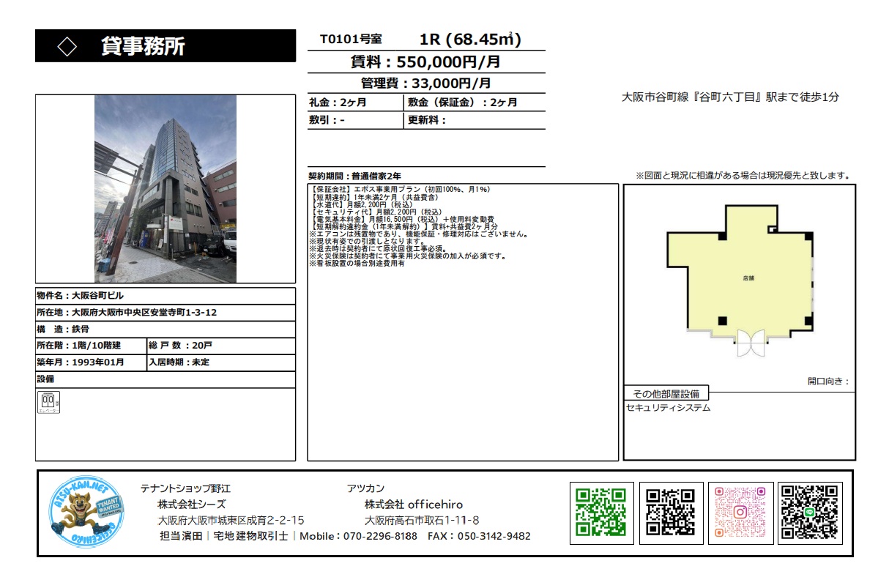
Task: Click the 管理費 33,000円/月 line
Action: coord(425,83)
